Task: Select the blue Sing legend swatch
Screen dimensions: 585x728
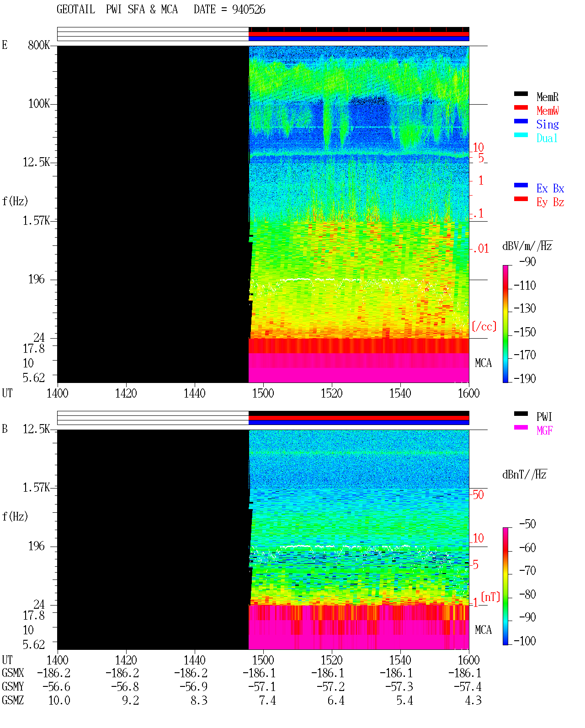Action: 521,122
